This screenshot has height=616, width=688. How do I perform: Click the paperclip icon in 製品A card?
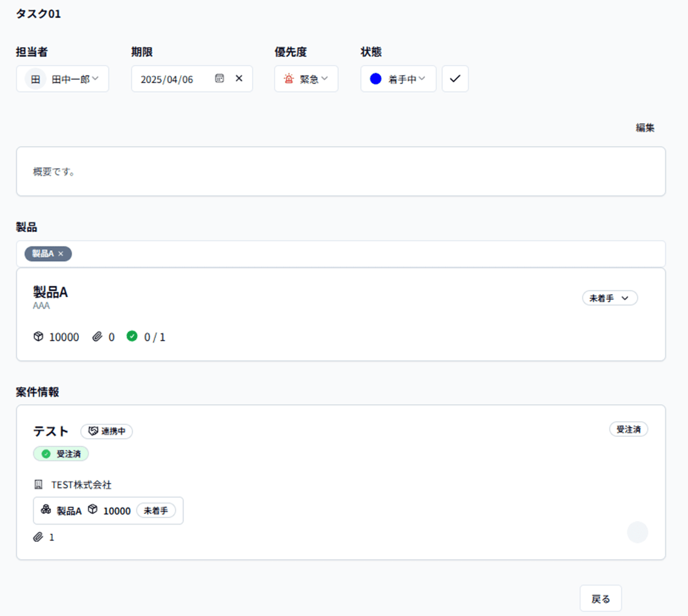point(97,337)
